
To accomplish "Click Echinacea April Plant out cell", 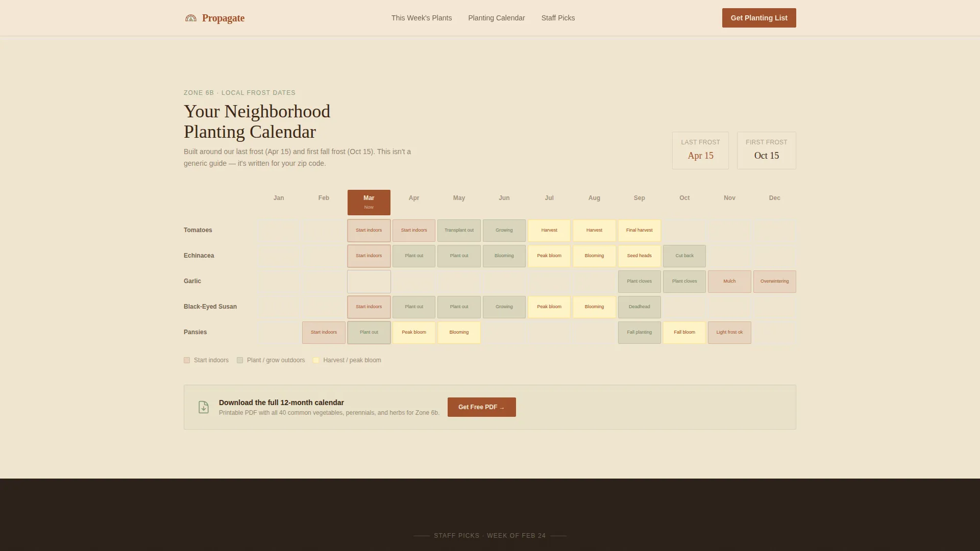I will [414, 256].
